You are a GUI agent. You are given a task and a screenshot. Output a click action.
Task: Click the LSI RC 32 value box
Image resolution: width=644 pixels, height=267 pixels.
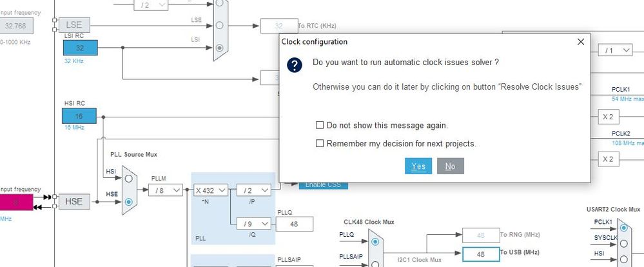pos(81,48)
